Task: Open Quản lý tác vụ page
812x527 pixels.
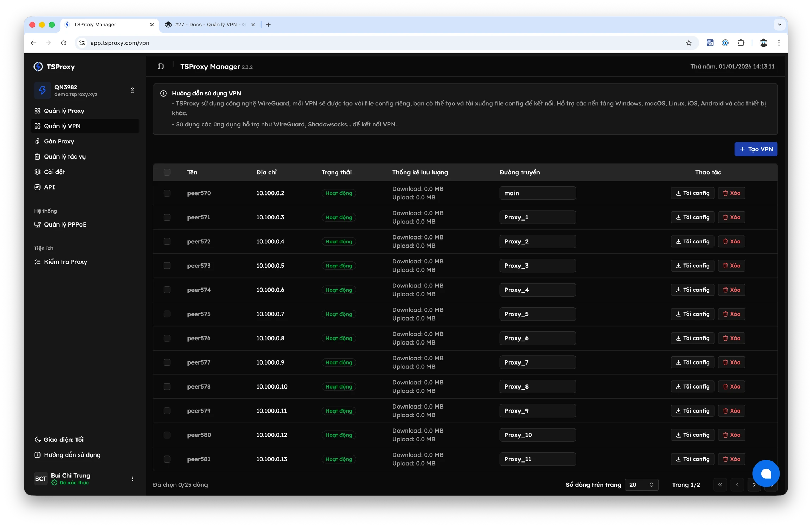Action: (x=85, y=156)
